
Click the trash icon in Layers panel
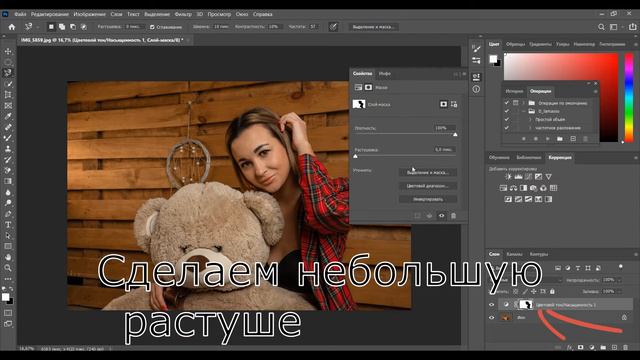[626, 347]
